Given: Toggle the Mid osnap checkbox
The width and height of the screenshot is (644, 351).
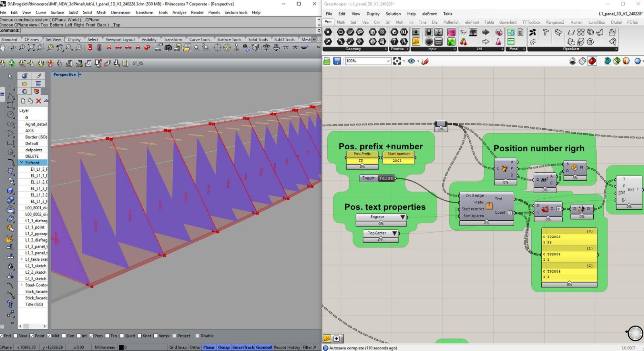Looking at the screenshot, I should (x=49, y=336).
